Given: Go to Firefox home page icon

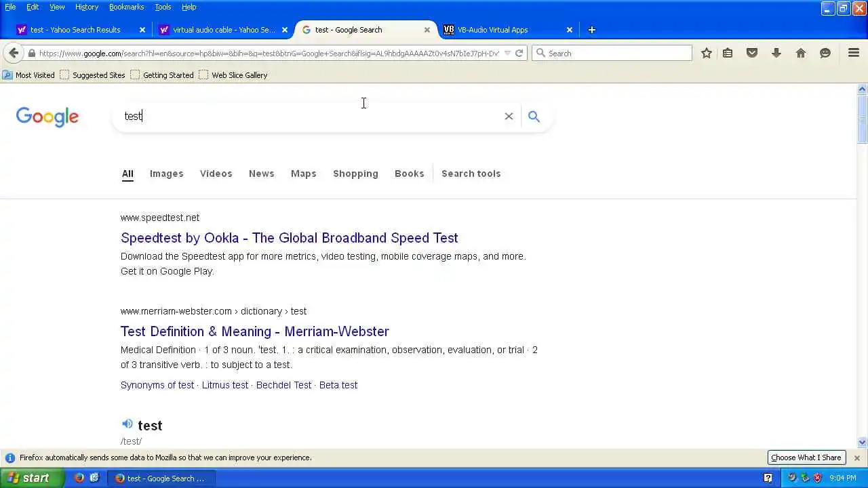Looking at the screenshot, I should pyautogui.click(x=801, y=53).
